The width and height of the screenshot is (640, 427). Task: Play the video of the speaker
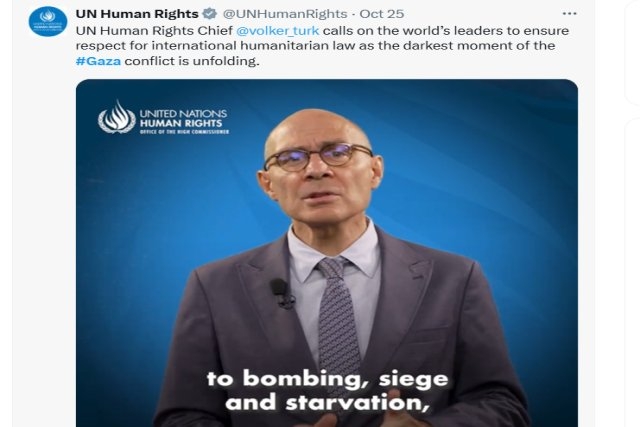click(327, 253)
